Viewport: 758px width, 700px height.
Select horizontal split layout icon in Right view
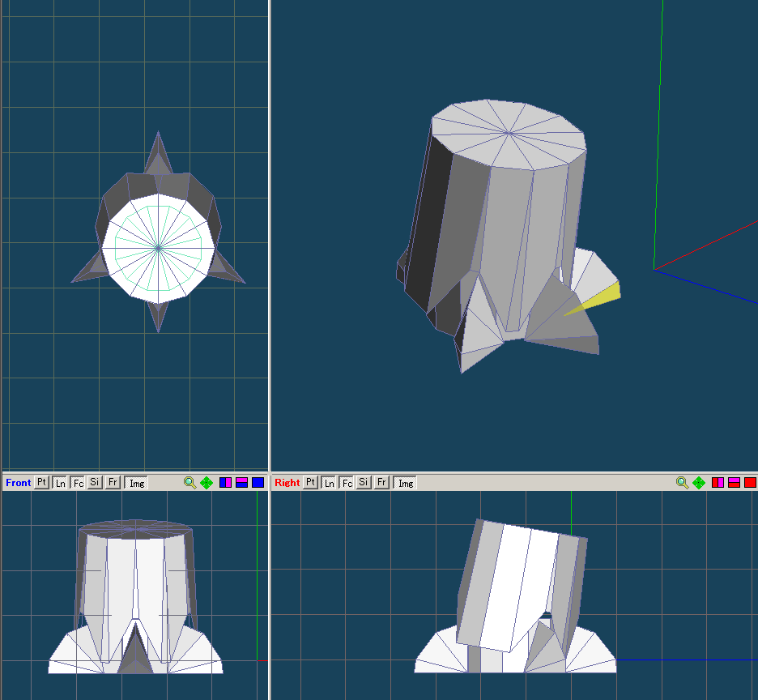point(734,482)
